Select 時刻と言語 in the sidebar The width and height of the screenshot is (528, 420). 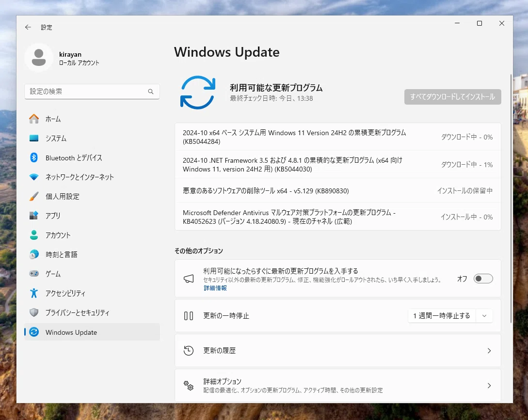[92, 254]
